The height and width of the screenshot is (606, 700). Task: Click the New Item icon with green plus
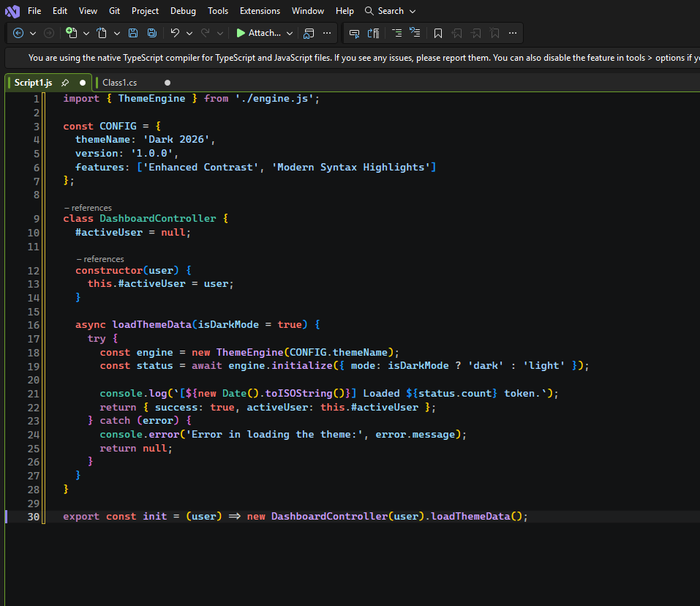72,33
